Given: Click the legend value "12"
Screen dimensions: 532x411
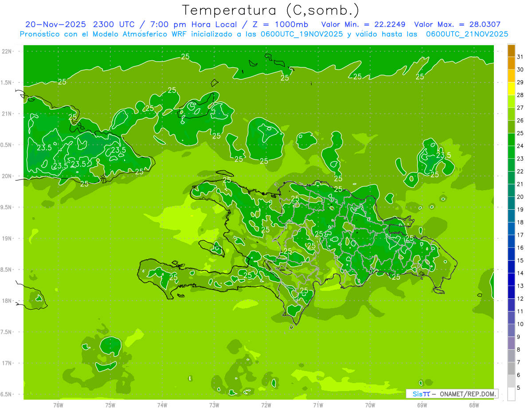Looking at the screenshot, I should [x=520, y=298].
